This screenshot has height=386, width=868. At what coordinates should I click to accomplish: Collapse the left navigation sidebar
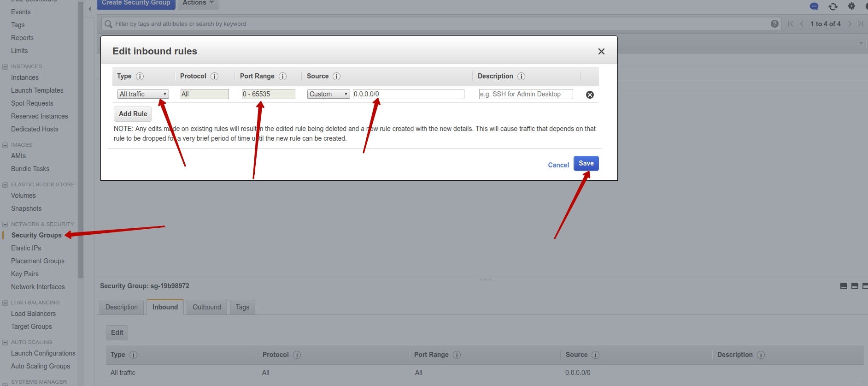[x=90, y=9]
